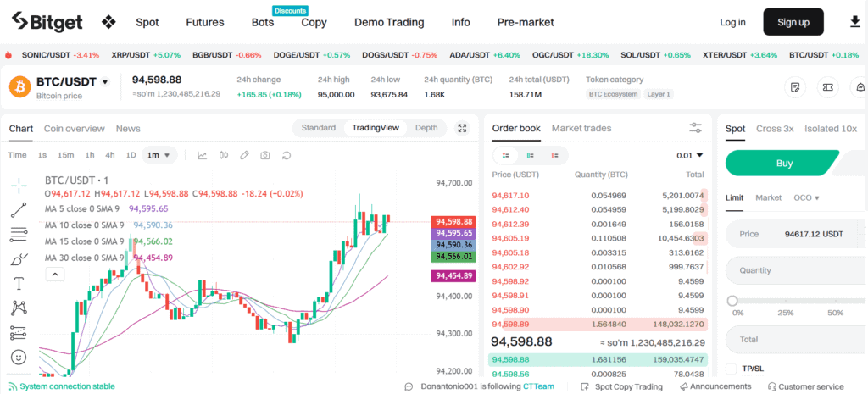The image size is (868, 394).
Task: Expand the chart to fullscreen
Action: (x=462, y=129)
